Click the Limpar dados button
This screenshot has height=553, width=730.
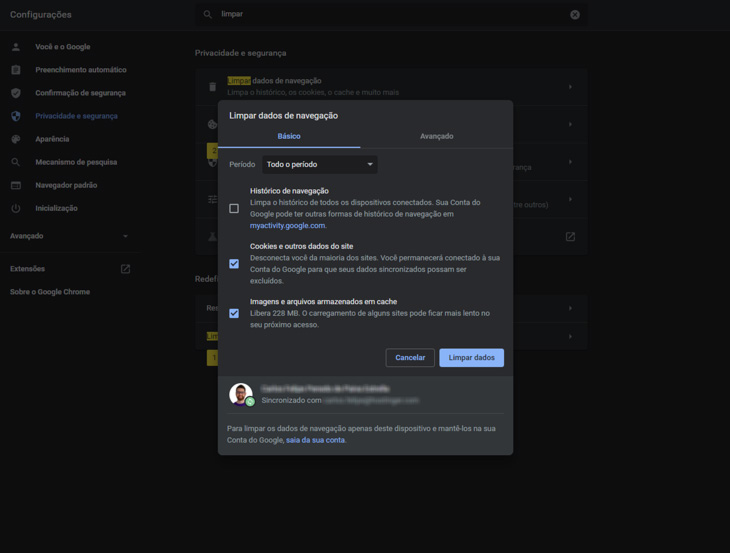click(x=472, y=357)
